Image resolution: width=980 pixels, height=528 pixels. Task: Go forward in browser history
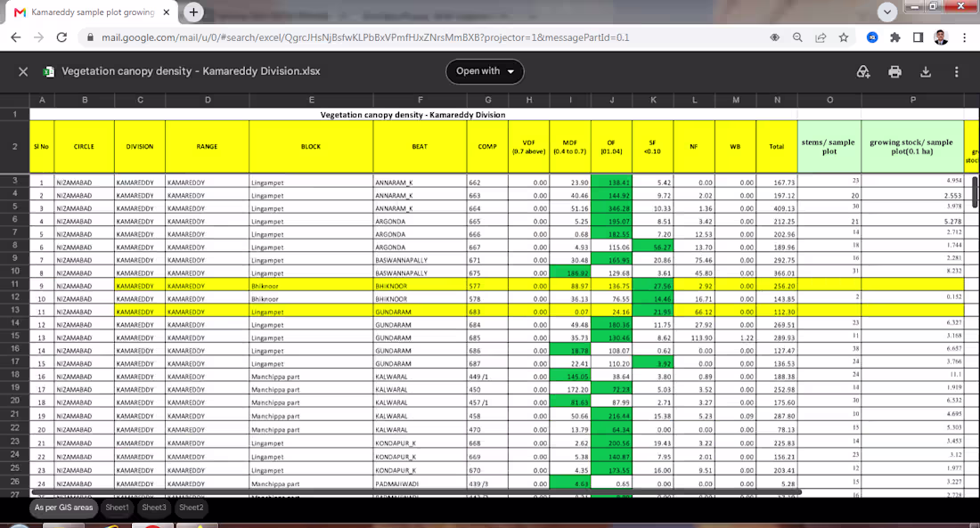click(x=38, y=37)
